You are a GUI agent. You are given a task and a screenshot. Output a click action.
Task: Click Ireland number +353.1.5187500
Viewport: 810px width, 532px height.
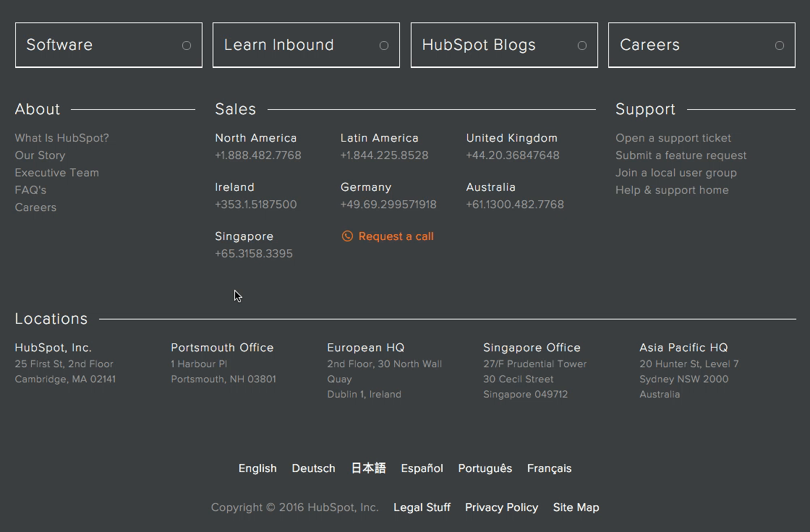click(256, 205)
